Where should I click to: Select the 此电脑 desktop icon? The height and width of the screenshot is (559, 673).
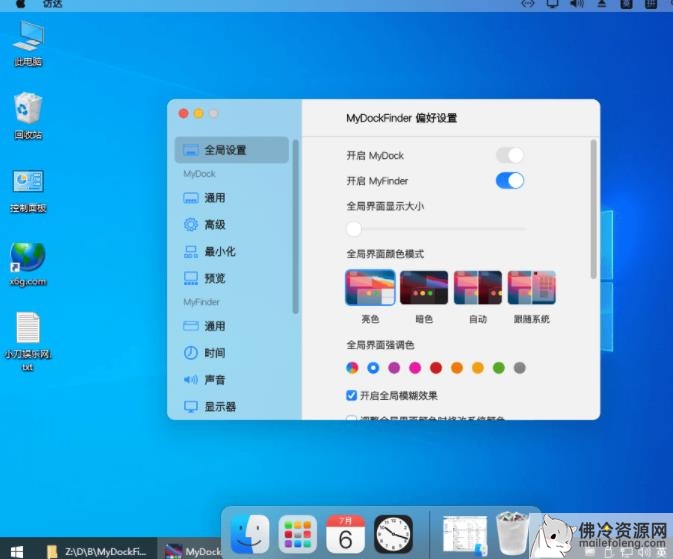click(28, 42)
